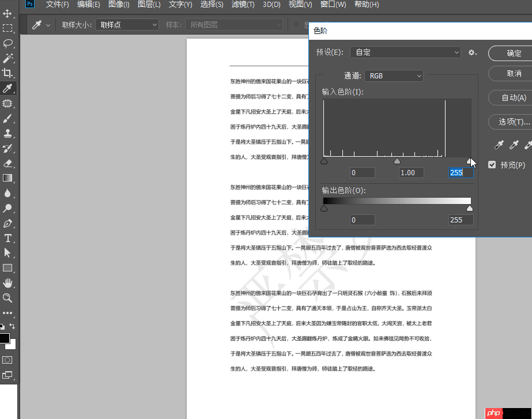
Task: Select the Clone Stamp tool
Action: point(8,133)
